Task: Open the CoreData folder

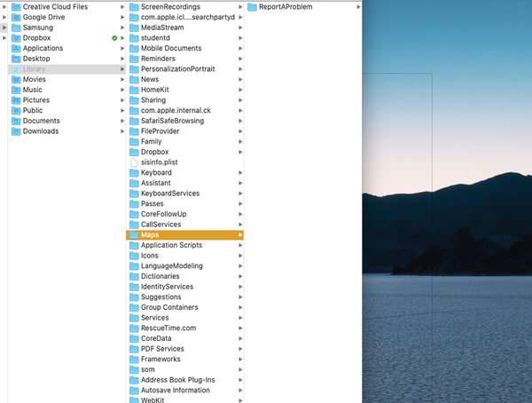Action: coord(156,338)
